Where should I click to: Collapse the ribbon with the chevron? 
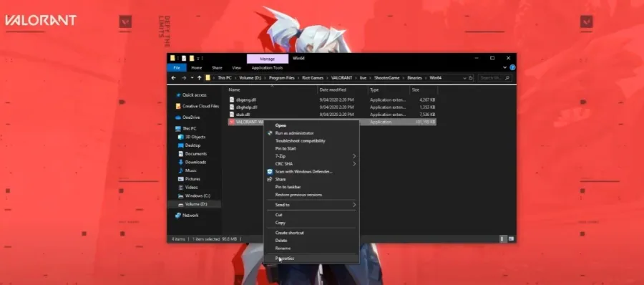pos(504,68)
